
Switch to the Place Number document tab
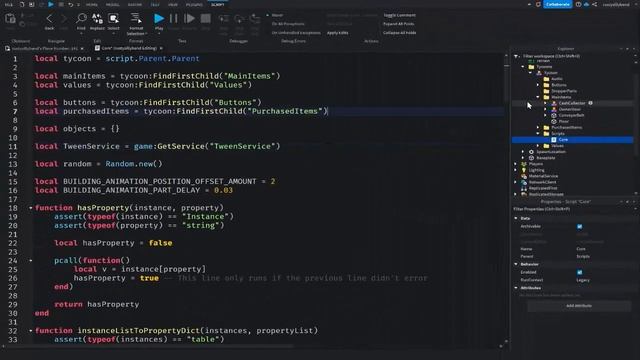pos(44,48)
